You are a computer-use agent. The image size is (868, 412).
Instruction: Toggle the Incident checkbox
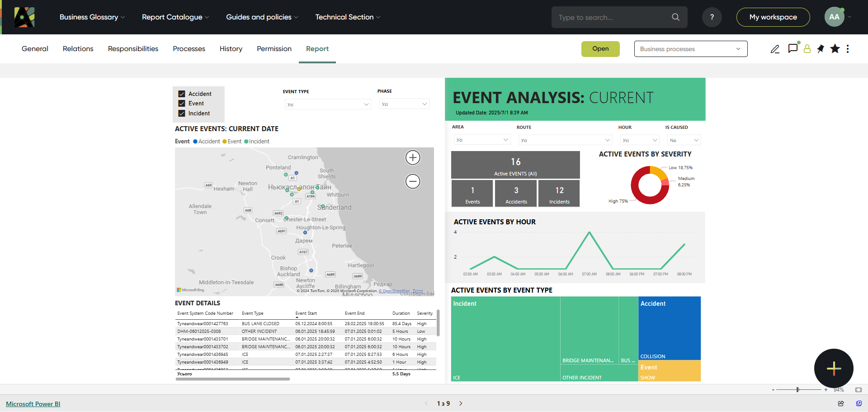point(182,114)
